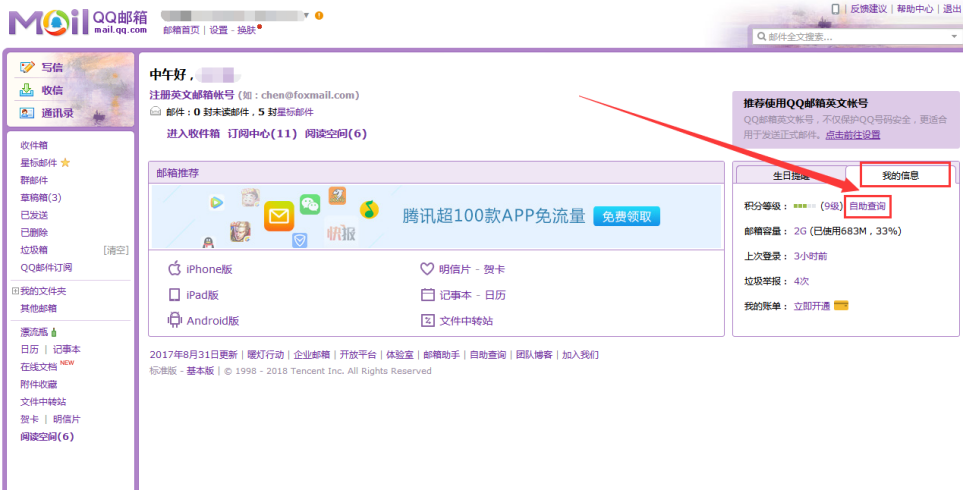
Task: Switch to the 生日提醒 tab
Action: tap(790, 175)
